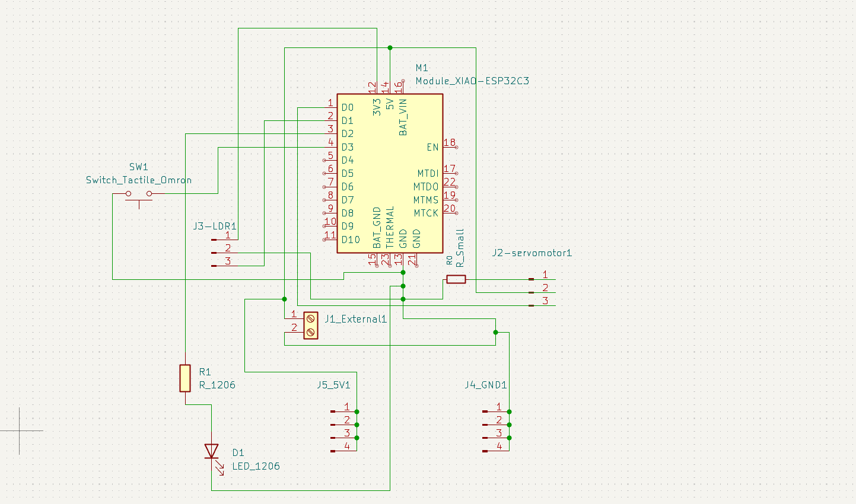Click the unconnected BAT_VIN pin 16 on module

(403, 87)
